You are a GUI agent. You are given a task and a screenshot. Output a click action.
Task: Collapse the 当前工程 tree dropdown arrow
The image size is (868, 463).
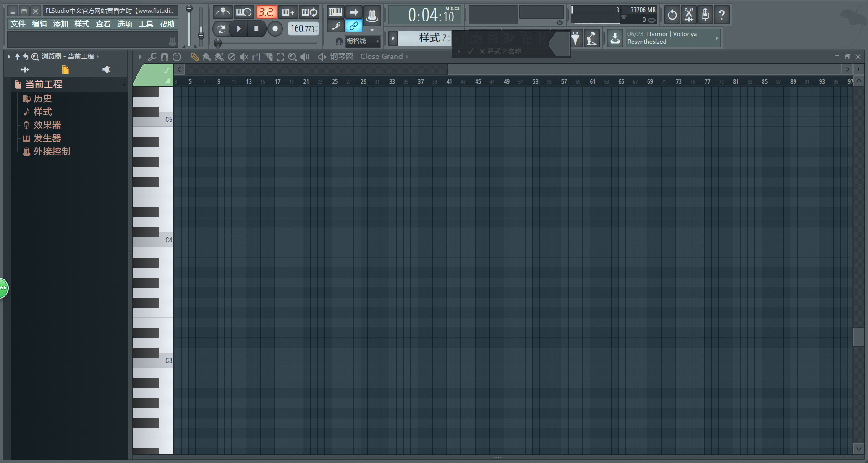click(124, 85)
